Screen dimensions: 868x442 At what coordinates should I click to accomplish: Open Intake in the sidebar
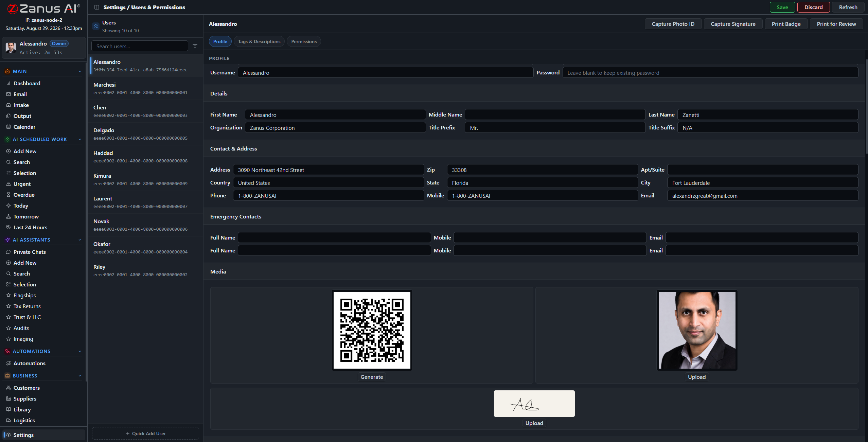(21, 105)
